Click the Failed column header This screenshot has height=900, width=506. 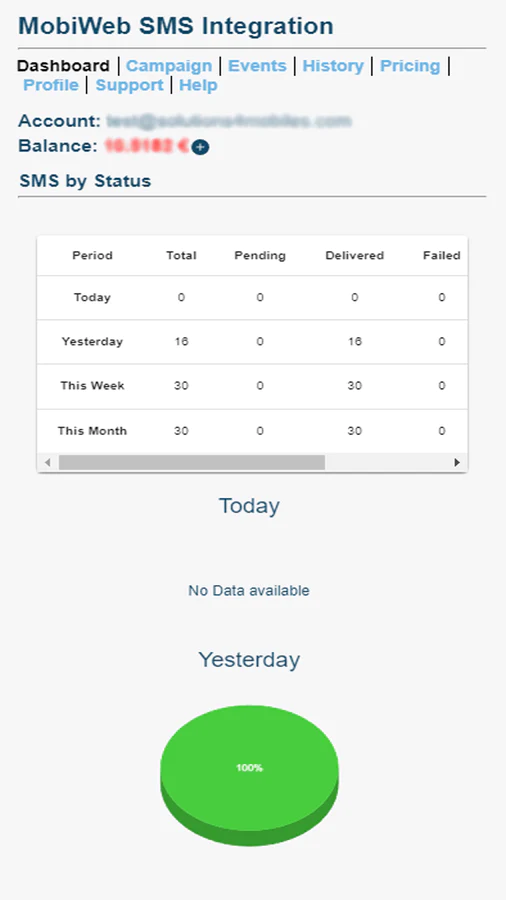442,255
